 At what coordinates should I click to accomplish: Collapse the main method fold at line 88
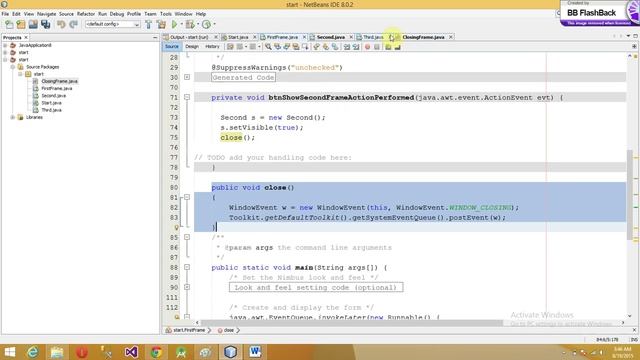click(x=187, y=267)
